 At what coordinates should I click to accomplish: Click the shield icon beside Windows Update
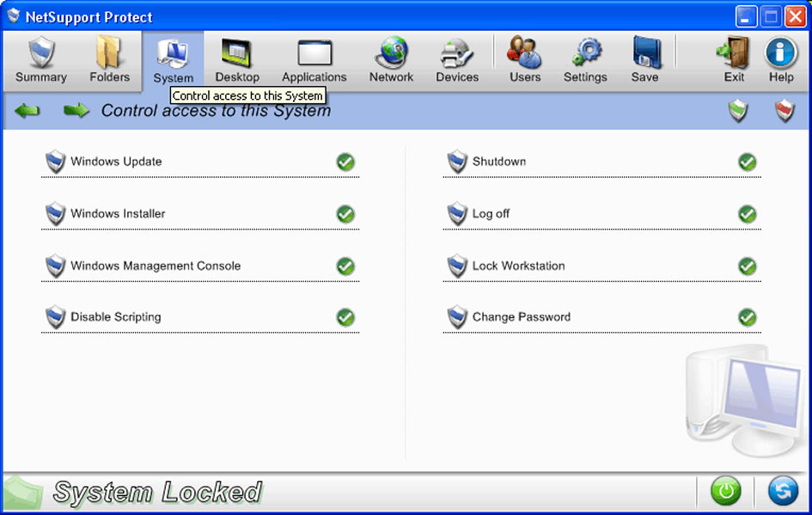point(55,162)
